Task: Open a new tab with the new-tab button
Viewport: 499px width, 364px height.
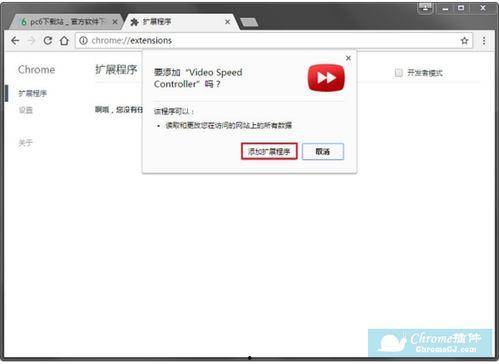Action: pos(249,22)
